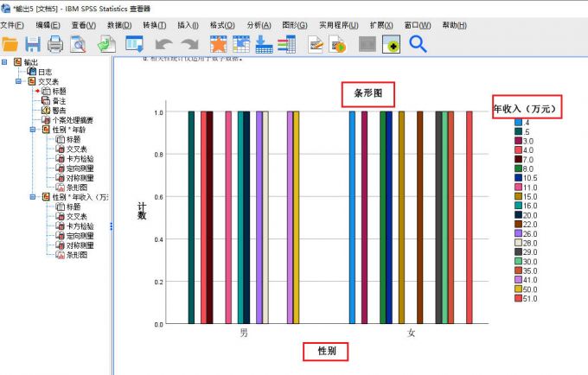Open Print Preview from the toolbar
Viewport: 588px width, 375px height.
tap(79, 44)
